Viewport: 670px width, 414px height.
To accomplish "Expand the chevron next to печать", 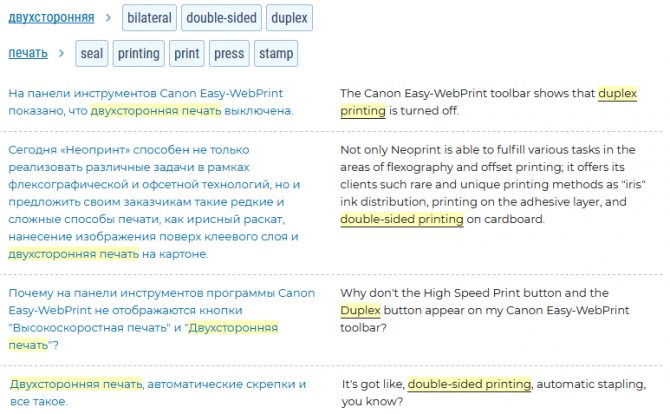I will tap(62, 53).
